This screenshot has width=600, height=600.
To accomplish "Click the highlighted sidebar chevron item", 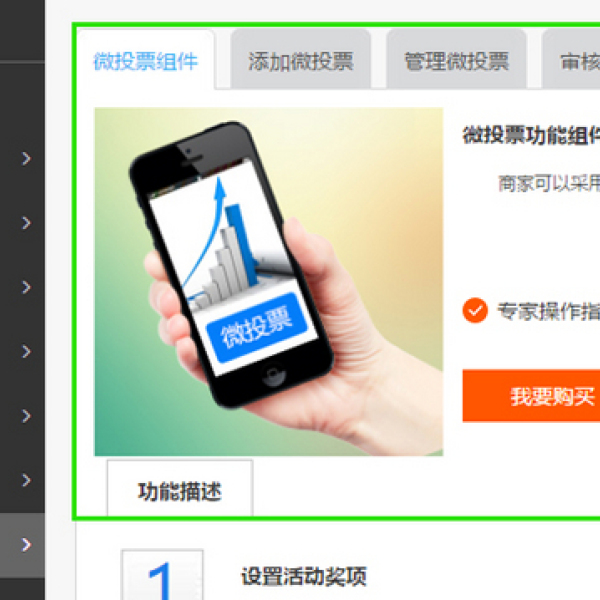I will click(26, 545).
